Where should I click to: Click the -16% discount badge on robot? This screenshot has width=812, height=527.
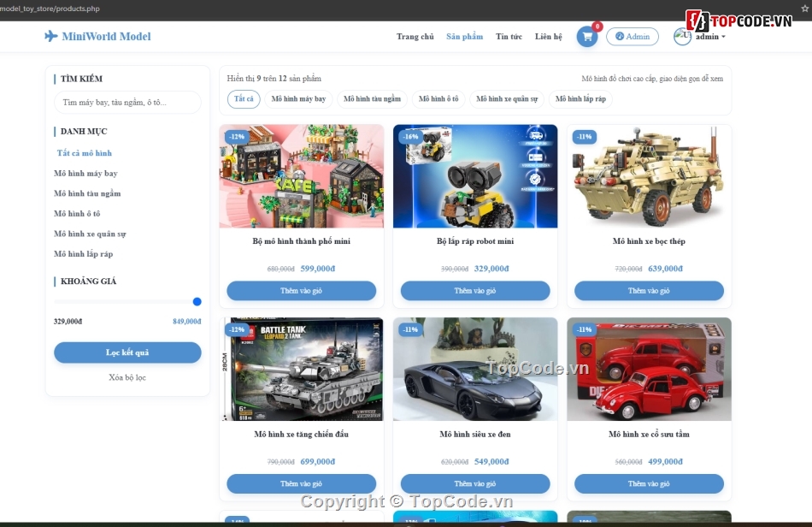coord(411,137)
